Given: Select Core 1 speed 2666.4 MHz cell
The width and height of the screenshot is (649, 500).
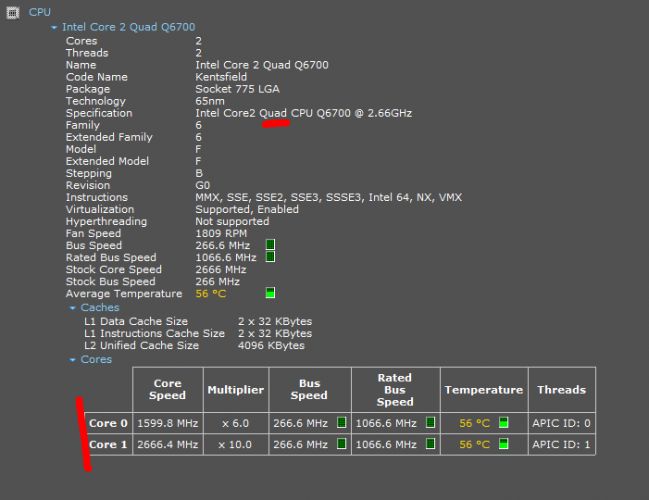Looking at the screenshot, I should (168, 444).
